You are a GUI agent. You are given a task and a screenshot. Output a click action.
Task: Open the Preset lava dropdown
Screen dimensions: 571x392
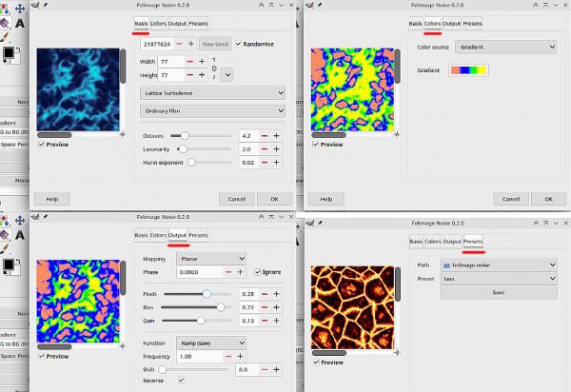pos(499,279)
